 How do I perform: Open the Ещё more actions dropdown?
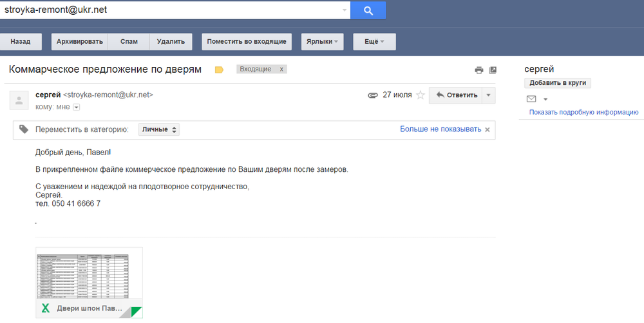coord(374,41)
